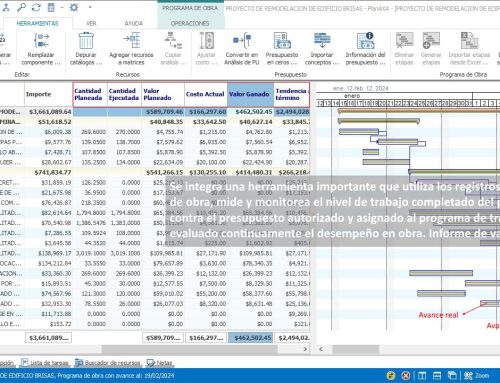Click Eliminar etapas tool

404,49
